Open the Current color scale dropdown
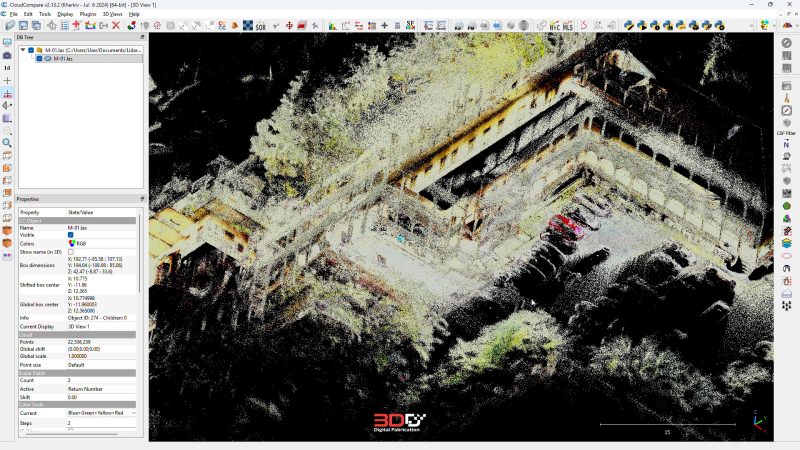The width and height of the screenshot is (800, 450). click(x=101, y=413)
